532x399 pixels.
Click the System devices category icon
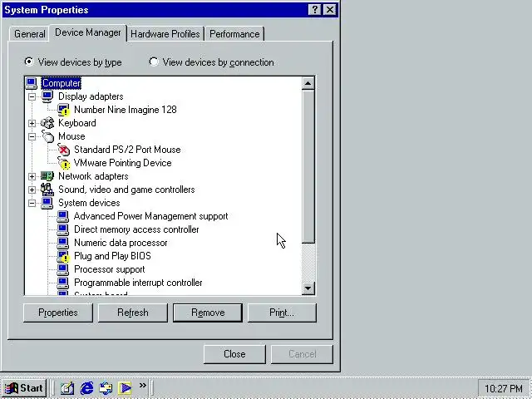(47, 203)
